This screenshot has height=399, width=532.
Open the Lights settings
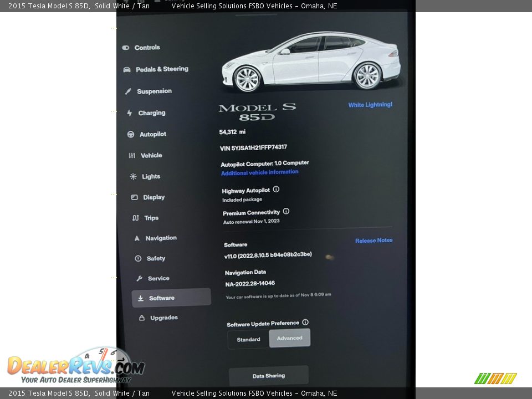point(151,176)
